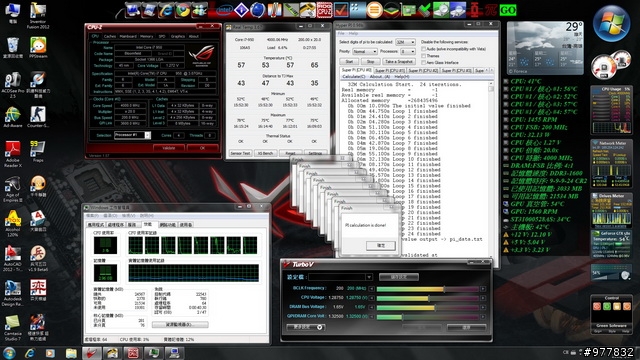This screenshot has height=360, width=640.
Task: Click Sensor Test in Real Temp
Action: pos(240,153)
